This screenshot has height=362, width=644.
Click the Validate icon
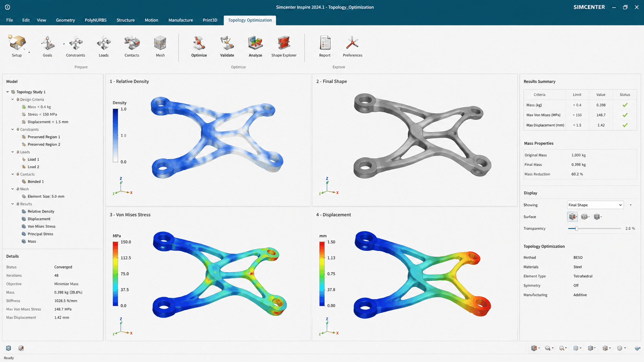pos(227,46)
